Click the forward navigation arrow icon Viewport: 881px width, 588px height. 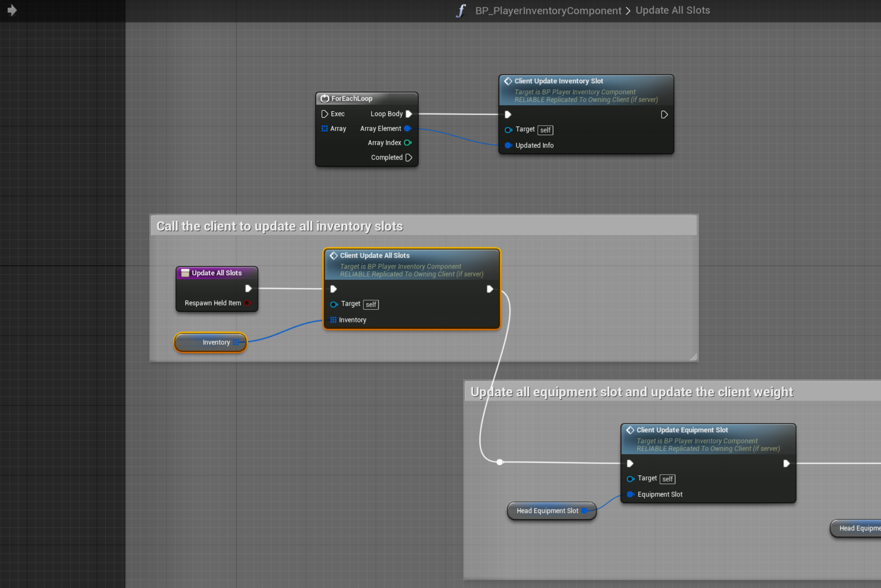click(x=12, y=10)
